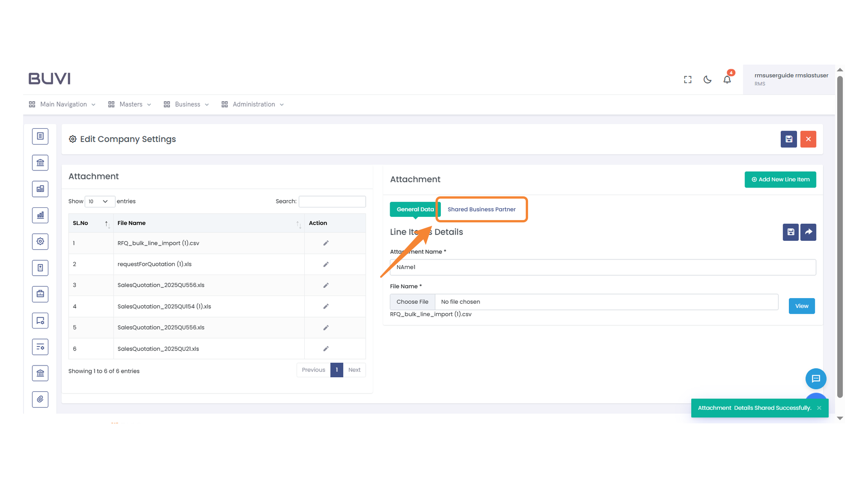The width and height of the screenshot is (868, 488).
Task: Select the bar chart icon in the sidebar
Action: (40, 215)
